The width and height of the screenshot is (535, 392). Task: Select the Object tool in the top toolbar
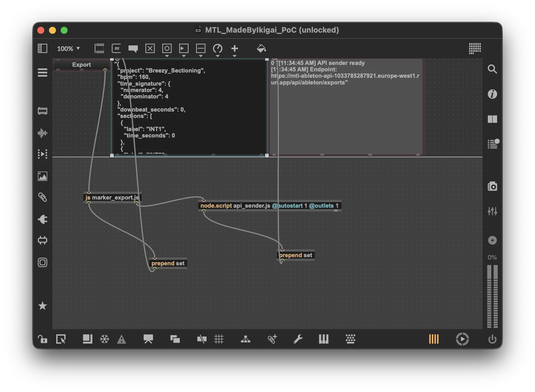click(99, 48)
